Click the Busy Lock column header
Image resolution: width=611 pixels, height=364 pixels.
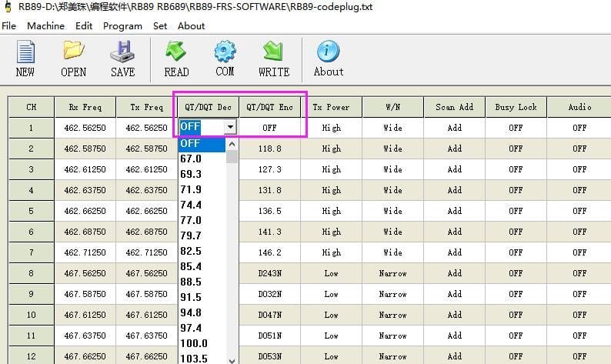(x=516, y=107)
